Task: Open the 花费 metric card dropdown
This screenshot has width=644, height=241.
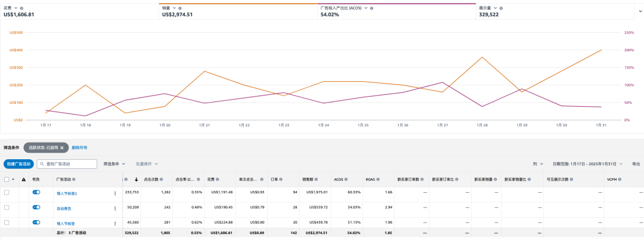Action: click(x=16, y=8)
